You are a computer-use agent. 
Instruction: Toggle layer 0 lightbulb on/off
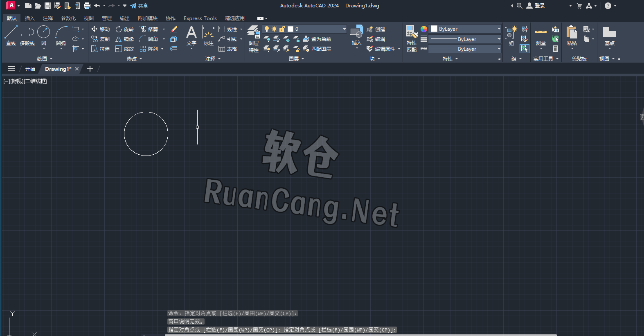(267, 29)
